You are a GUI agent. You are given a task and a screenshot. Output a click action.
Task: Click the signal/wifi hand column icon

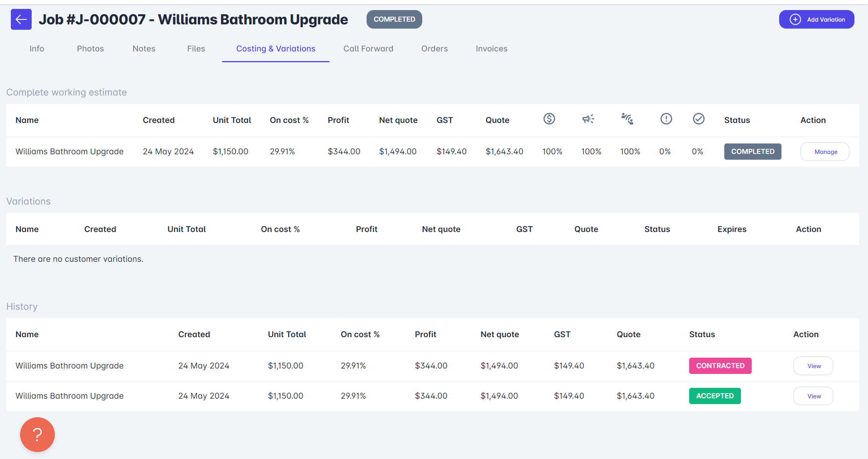[x=627, y=119]
